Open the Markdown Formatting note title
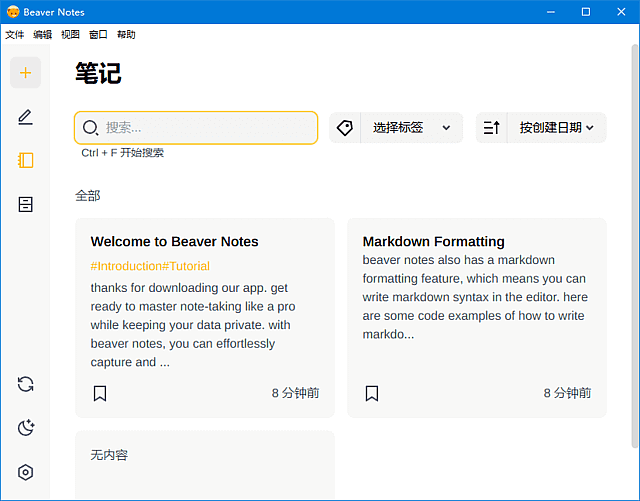The height and width of the screenshot is (501, 640). tap(433, 241)
